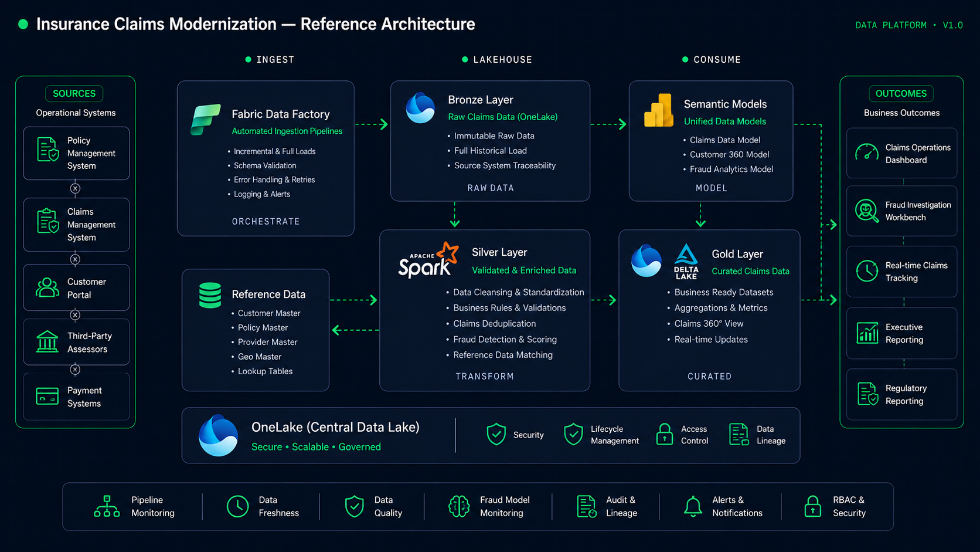Click the Executive Reporting chart icon
The height and width of the screenshot is (552, 980).
pyautogui.click(x=867, y=333)
